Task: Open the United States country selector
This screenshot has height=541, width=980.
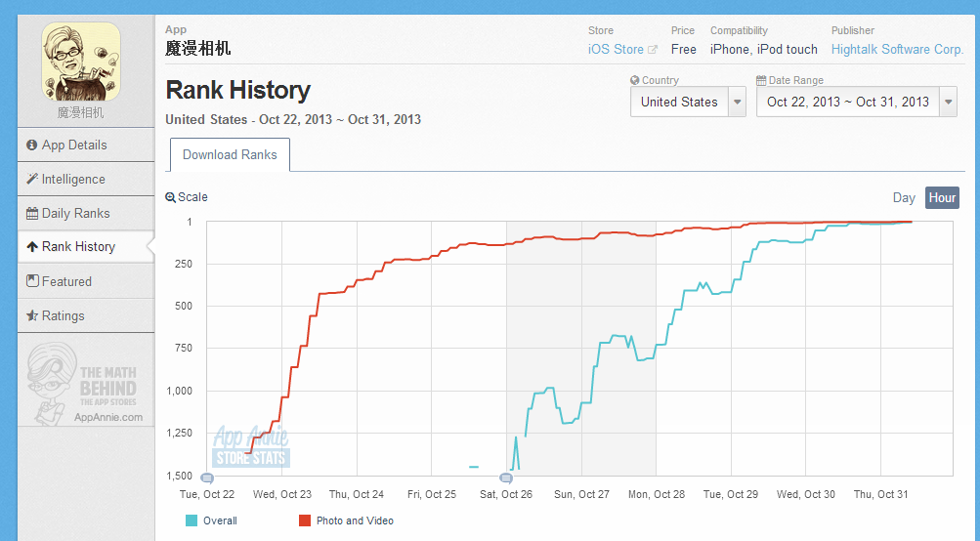Action: (x=688, y=102)
